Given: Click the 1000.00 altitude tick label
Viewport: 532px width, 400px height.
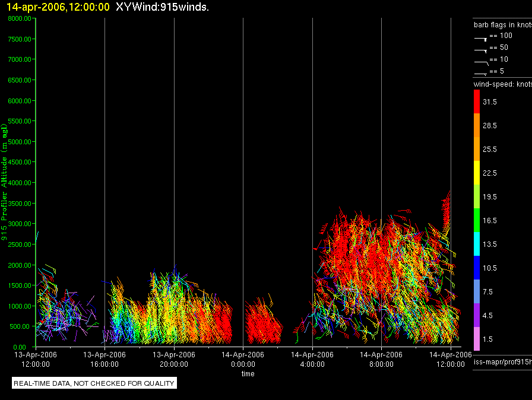Looking at the screenshot, I should tap(20, 306).
